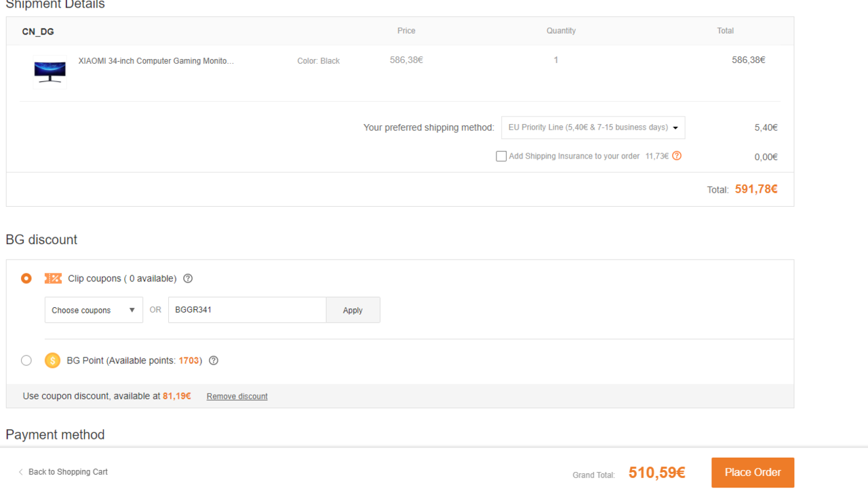Click the gold BG Point coin icon

coord(52,361)
